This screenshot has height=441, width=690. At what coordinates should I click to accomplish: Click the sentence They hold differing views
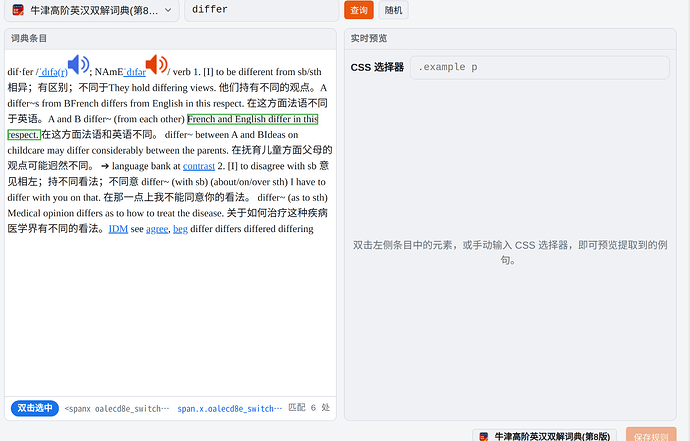[162, 88]
